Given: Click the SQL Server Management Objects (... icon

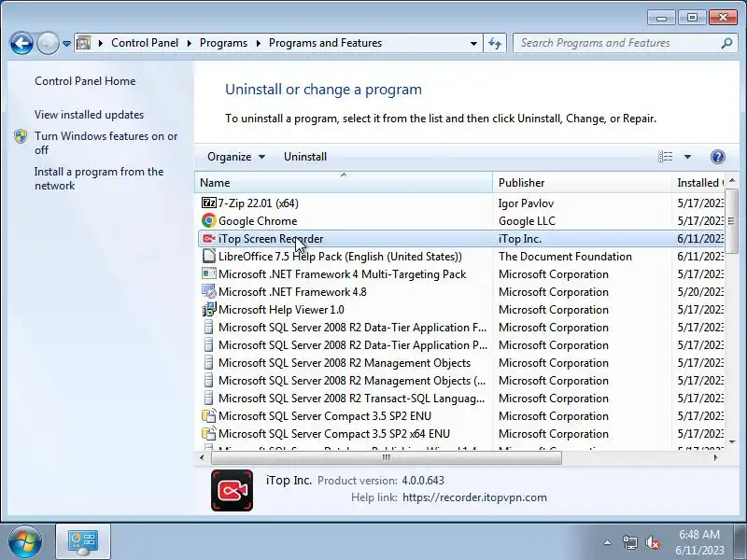Looking at the screenshot, I should (x=208, y=380).
